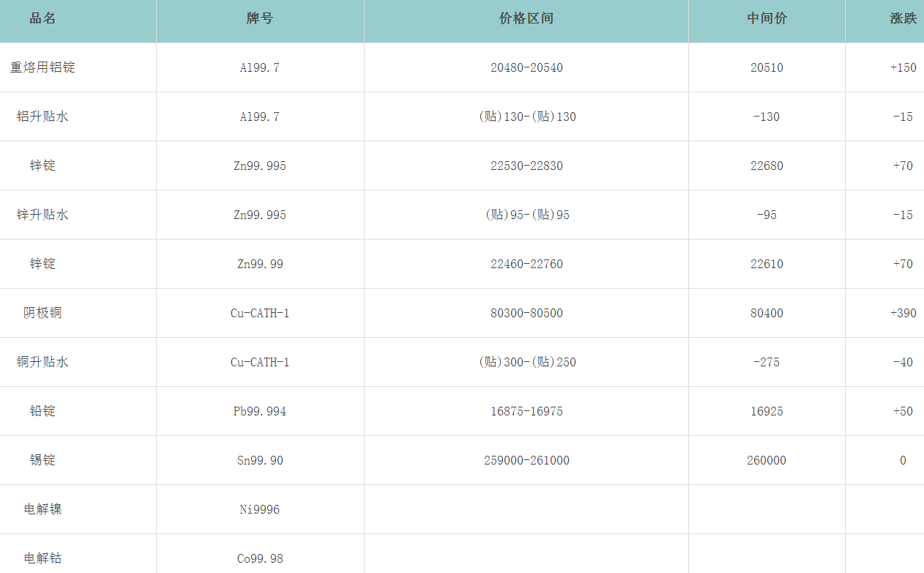
Task: Click the 中间价 column header
Action: (767, 19)
